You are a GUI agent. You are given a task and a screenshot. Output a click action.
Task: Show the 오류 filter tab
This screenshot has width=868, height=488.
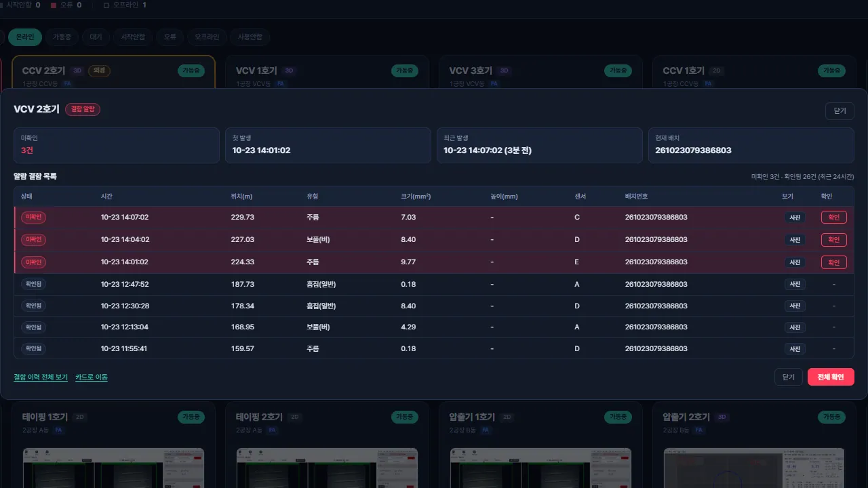[170, 37]
